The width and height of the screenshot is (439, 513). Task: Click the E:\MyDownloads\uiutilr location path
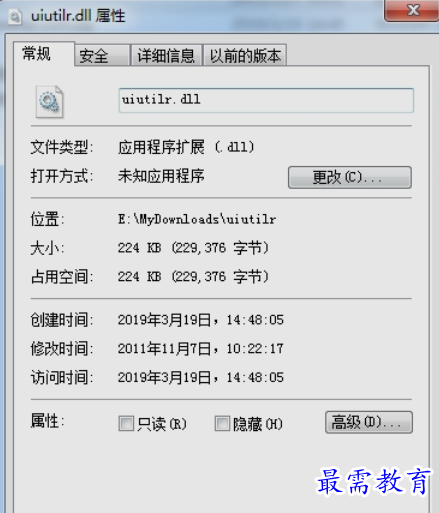[197, 219]
